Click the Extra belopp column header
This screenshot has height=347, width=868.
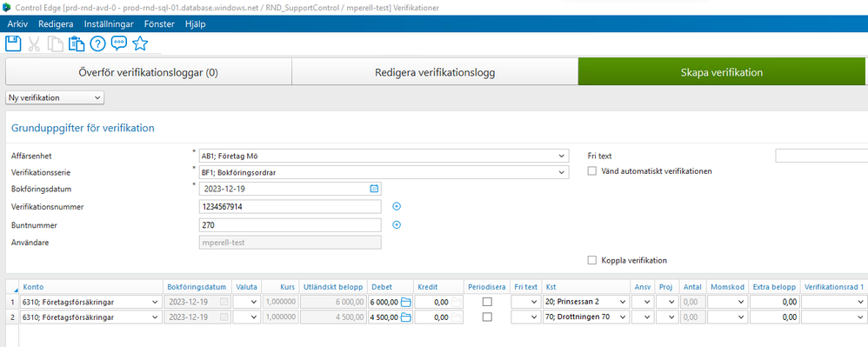(x=775, y=287)
